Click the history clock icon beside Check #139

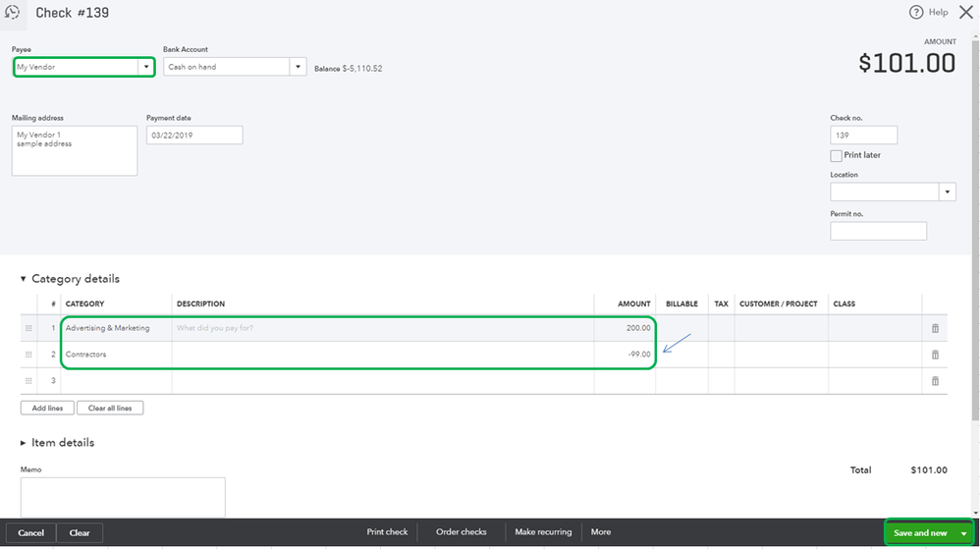point(12,13)
